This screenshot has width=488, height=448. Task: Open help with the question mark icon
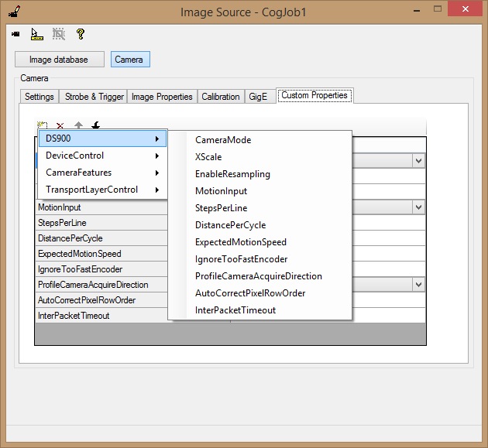coord(80,34)
